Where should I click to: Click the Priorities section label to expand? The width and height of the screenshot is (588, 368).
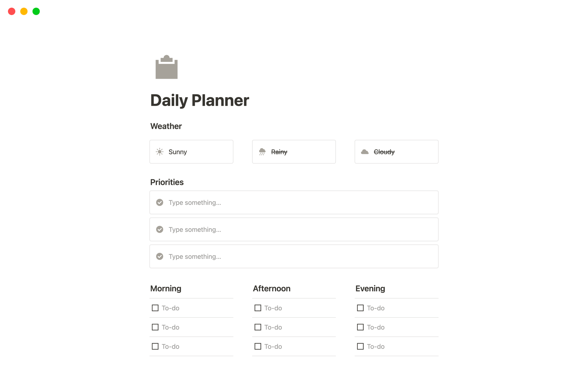[167, 182]
